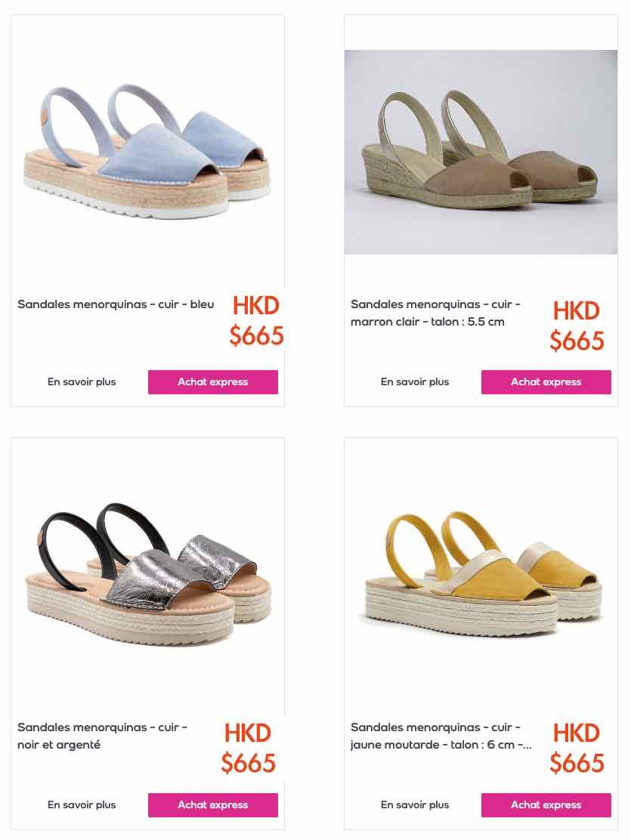Select title 'cuir - noir et argenté'

point(102,736)
